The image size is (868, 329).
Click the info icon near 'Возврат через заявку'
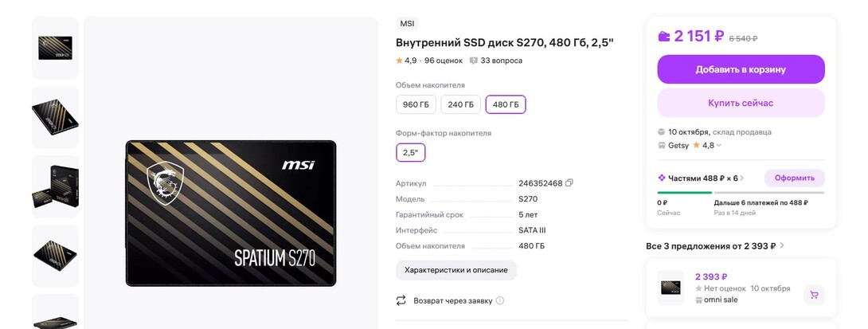[500, 301]
